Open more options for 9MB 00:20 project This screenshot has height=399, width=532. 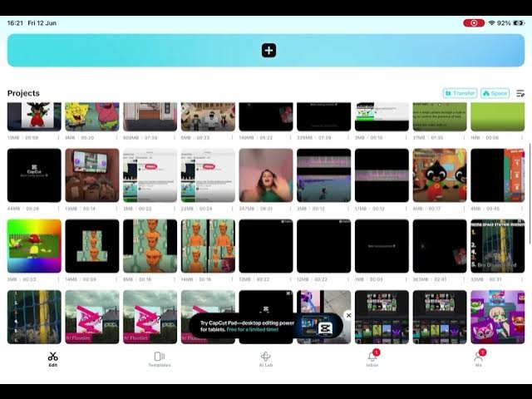[116, 138]
